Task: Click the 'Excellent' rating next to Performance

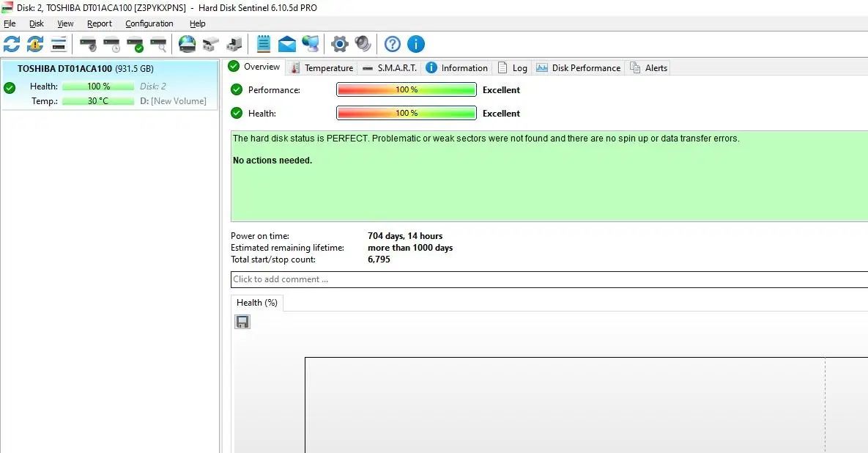Action: tap(502, 89)
